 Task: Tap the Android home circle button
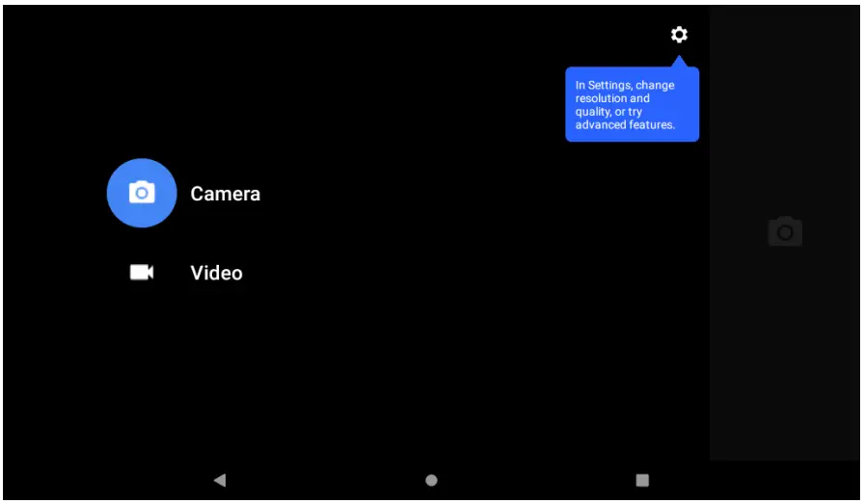click(x=431, y=480)
